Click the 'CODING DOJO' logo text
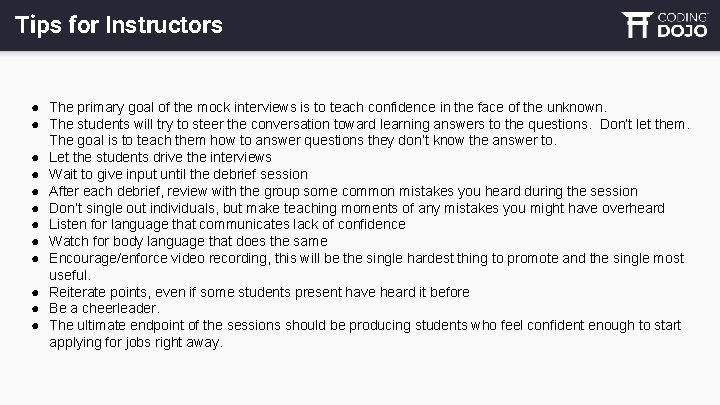 point(681,24)
